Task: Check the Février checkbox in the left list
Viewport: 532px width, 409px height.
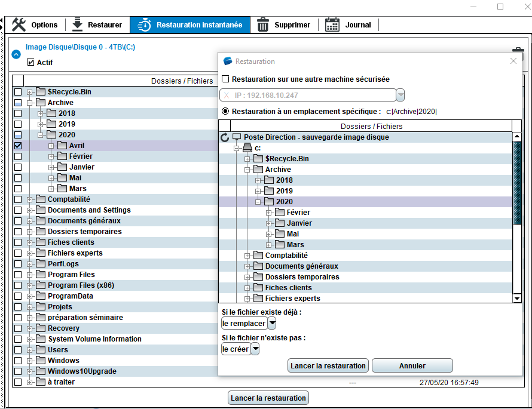Action: pos(18,156)
